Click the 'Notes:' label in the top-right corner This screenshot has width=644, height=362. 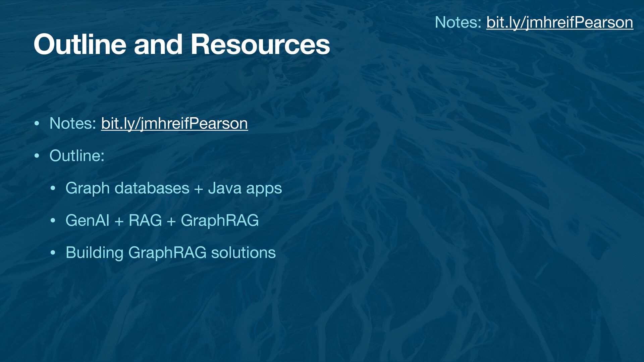coord(458,22)
